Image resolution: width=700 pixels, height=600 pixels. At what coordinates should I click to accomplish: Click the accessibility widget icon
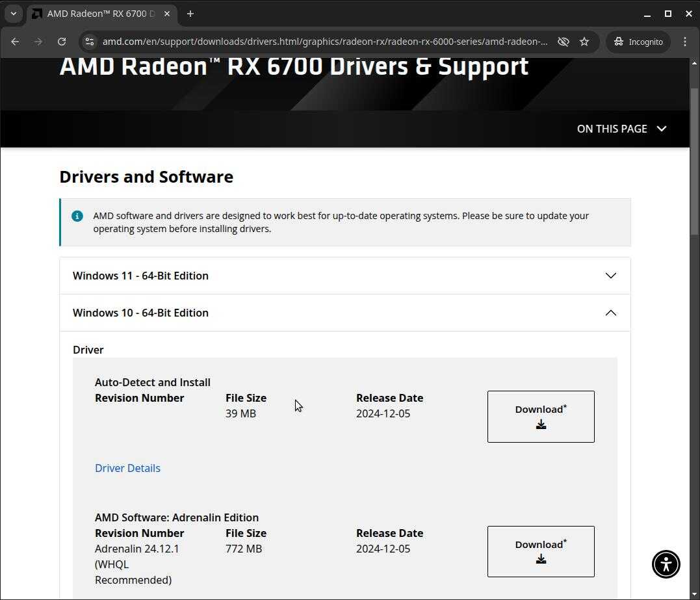coord(666,564)
